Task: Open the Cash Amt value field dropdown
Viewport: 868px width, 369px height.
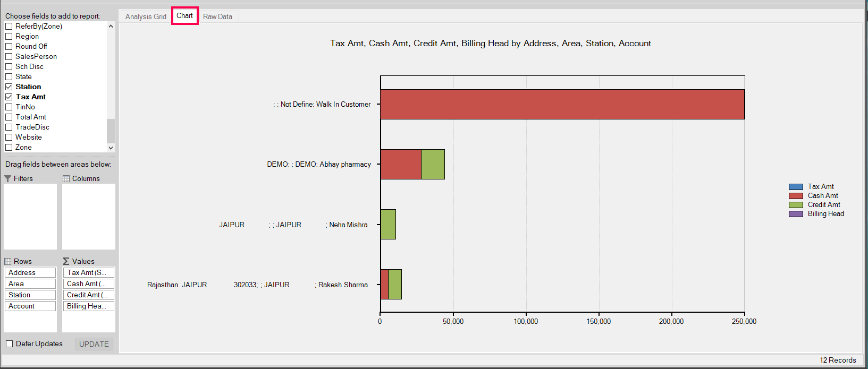Action: (x=88, y=284)
